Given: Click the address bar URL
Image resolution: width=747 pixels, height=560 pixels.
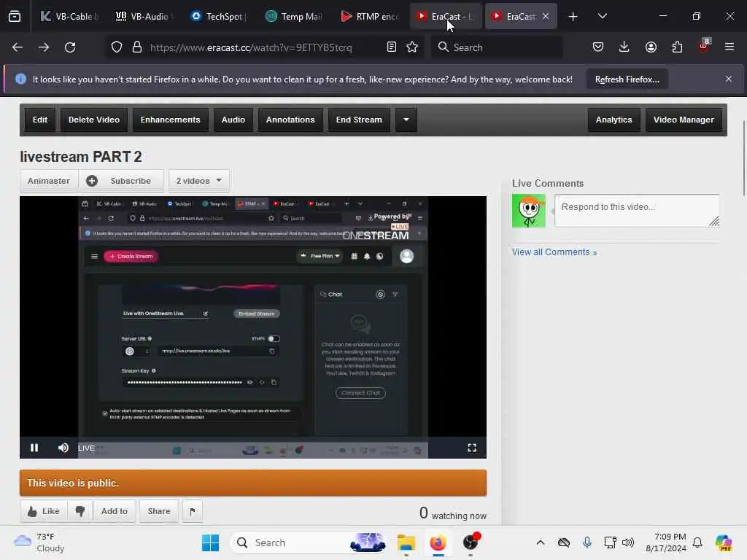Looking at the screenshot, I should [251, 47].
